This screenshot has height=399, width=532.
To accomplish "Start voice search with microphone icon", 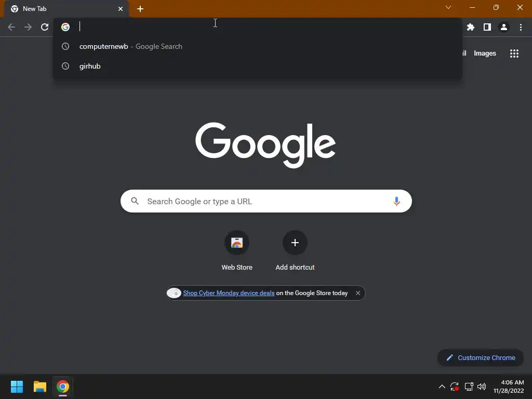I will click(x=396, y=201).
